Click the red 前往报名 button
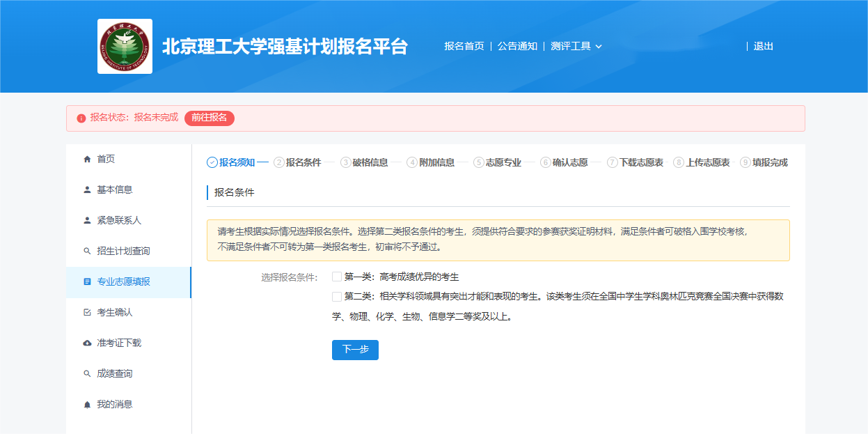 coord(210,118)
